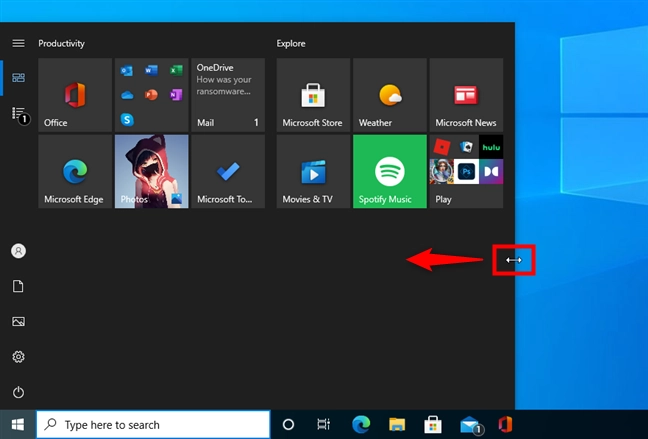Open the Power options button

[x=18, y=392]
